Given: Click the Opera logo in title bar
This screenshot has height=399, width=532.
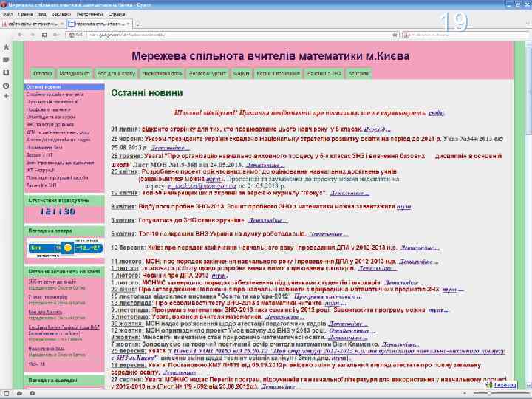Looking at the screenshot, I should pyautogui.click(x=4, y=4).
